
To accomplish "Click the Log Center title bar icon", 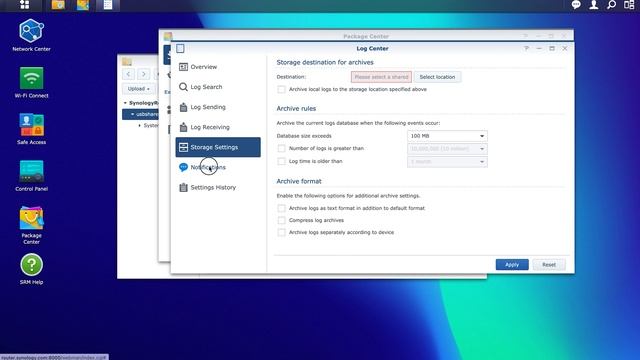I will 180,49.
